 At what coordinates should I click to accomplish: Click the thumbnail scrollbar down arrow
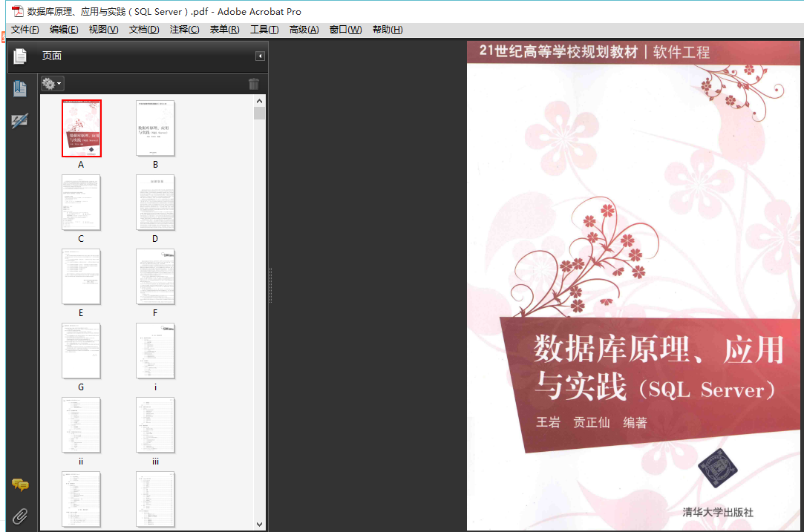point(259,525)
